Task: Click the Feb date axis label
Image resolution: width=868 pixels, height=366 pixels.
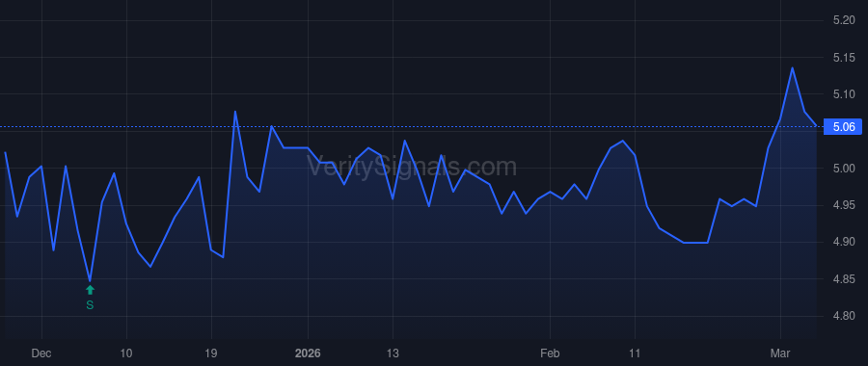Action: pyautogui.click(x=551, y=353)
